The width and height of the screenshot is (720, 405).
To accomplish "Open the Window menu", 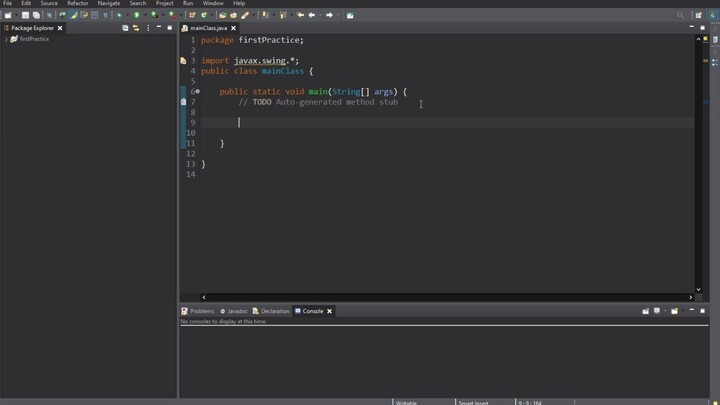I will coord(213,3).
